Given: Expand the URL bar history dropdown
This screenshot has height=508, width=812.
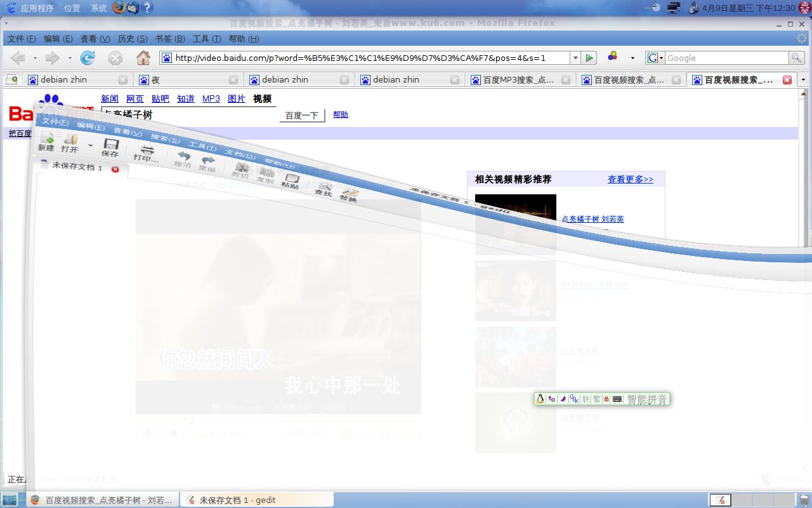Looking at the screenshot, I should (575, 58).
